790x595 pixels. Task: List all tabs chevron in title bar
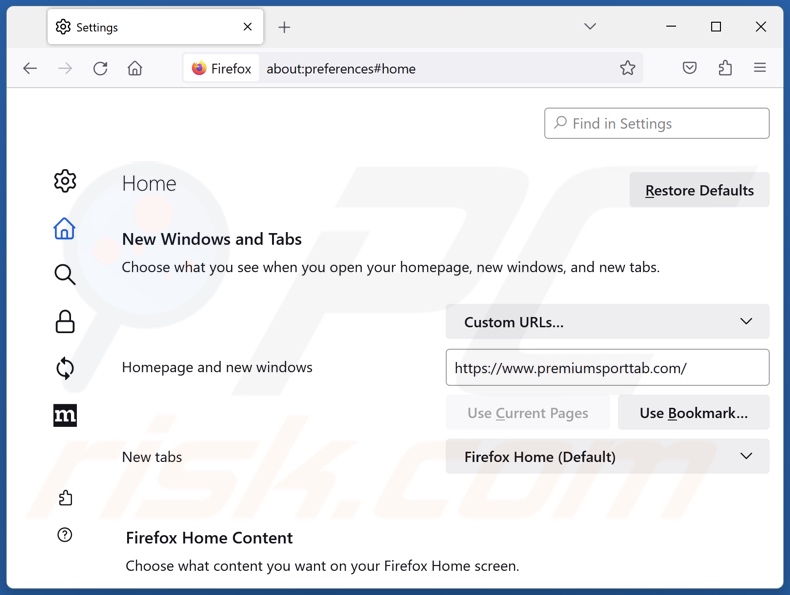click(590, 26)
